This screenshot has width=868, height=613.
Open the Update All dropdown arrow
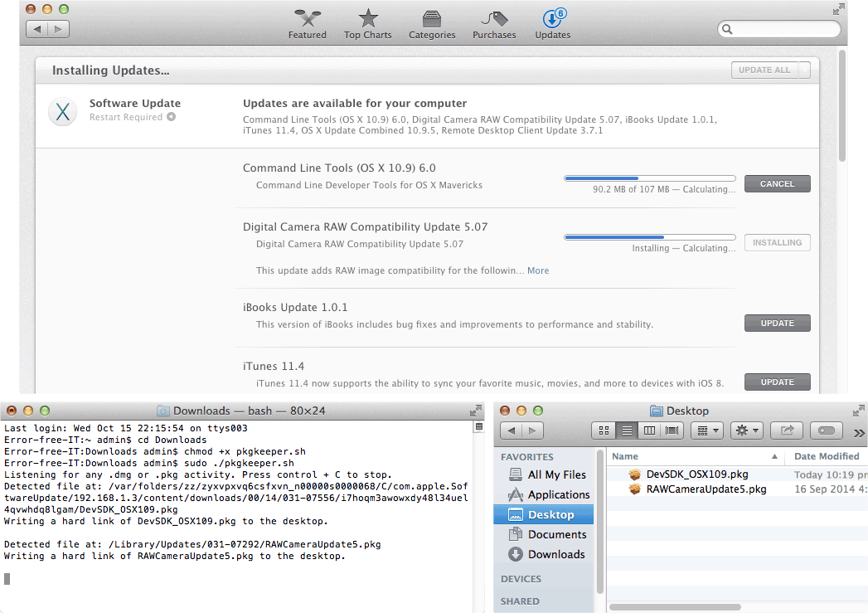click(804, 71)
